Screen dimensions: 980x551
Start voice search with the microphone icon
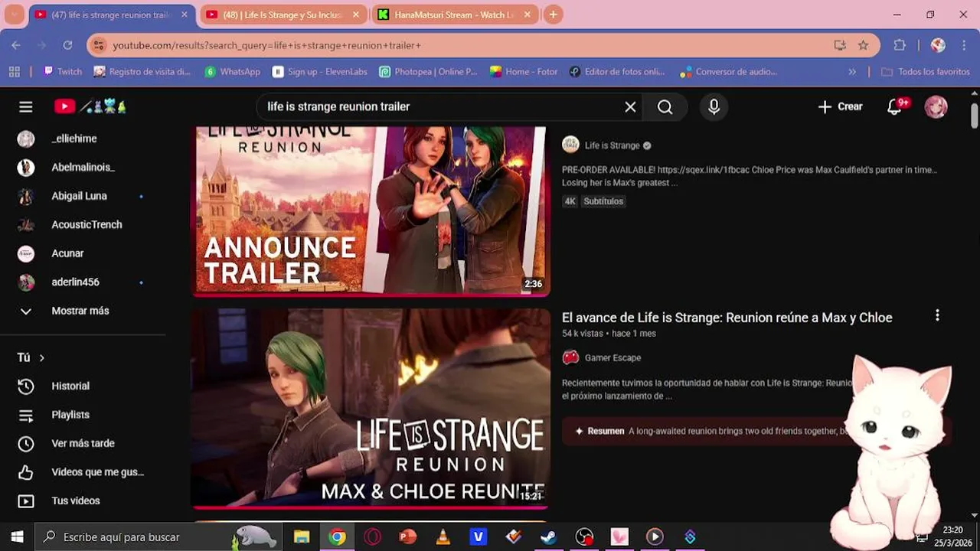pyautogui.click(x=714, y=107)
